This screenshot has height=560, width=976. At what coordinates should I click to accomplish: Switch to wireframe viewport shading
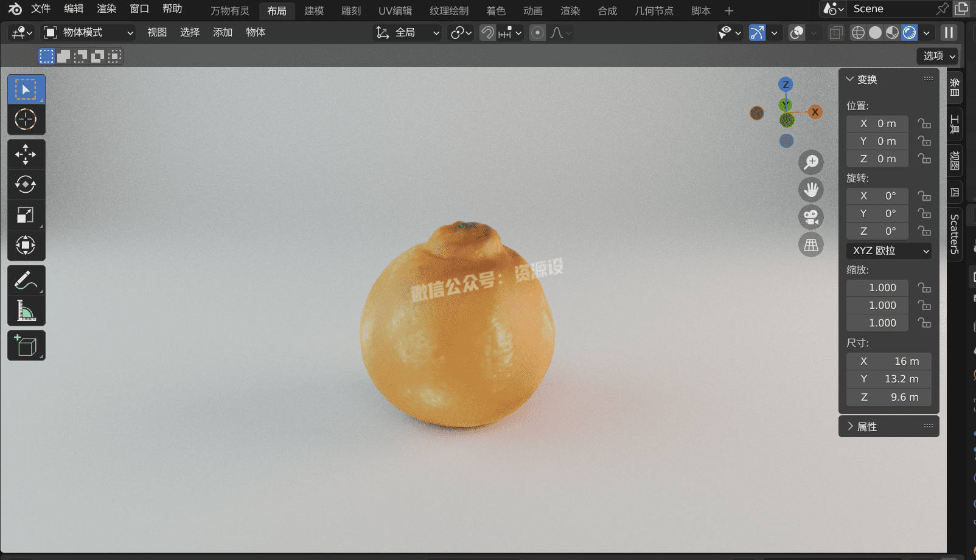[x=858, y=33]
